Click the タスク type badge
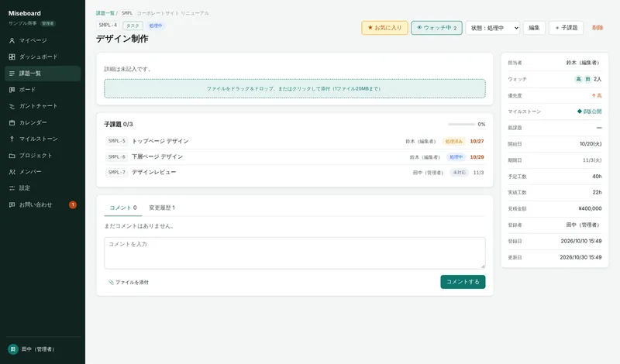Viewport: 620px width, 364px height. pyautogui.click(x=133, y=26)
